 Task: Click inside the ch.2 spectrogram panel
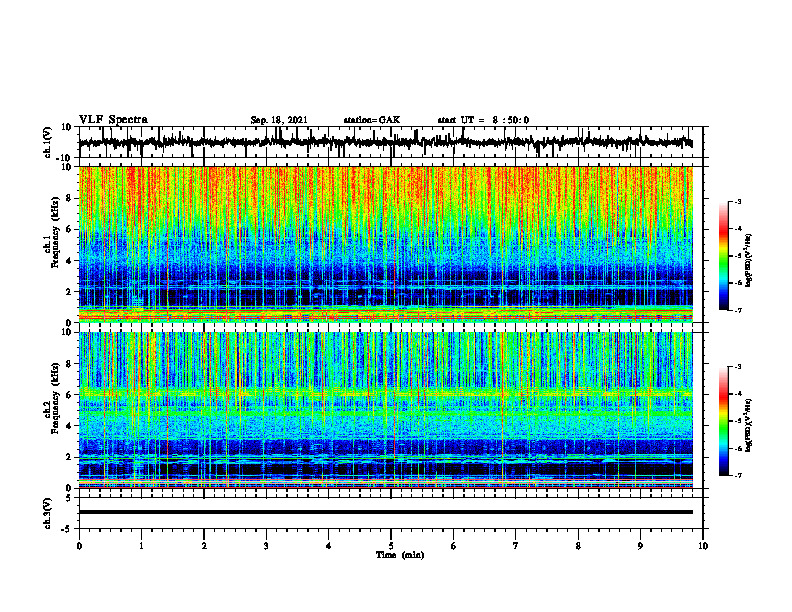(x=385, y=410)
